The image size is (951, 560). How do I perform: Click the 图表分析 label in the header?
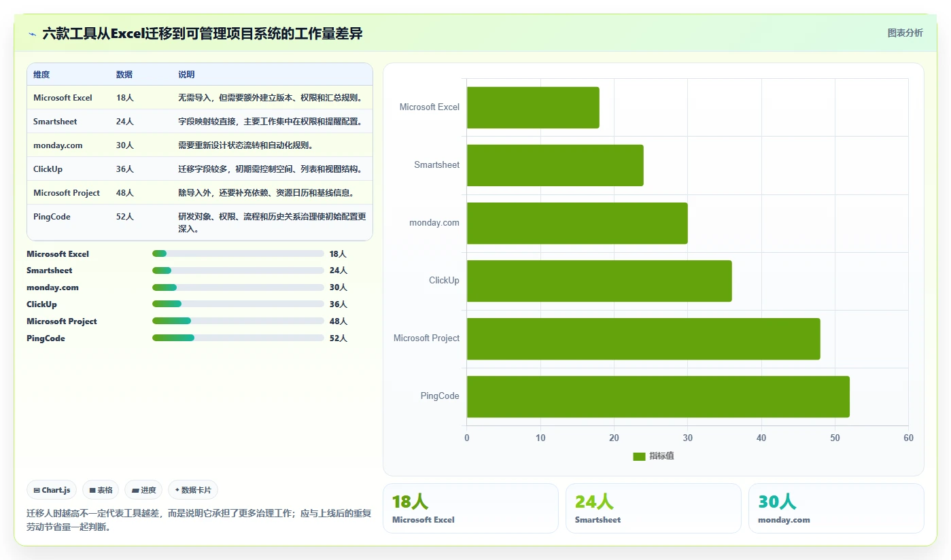pyautogui.click(x=905, y=33)
